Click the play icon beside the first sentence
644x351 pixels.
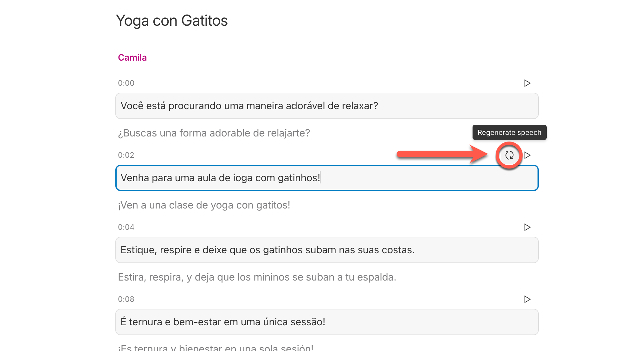point(527,83)
